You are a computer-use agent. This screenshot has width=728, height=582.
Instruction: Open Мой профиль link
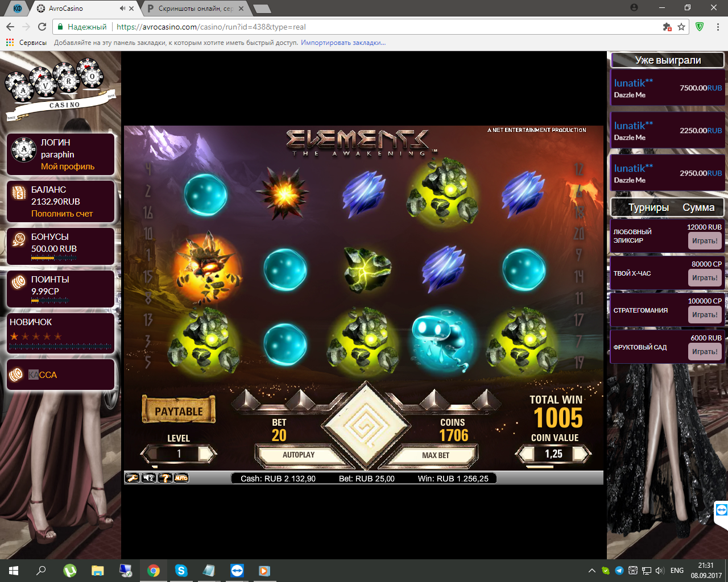(x=68, y=167)
